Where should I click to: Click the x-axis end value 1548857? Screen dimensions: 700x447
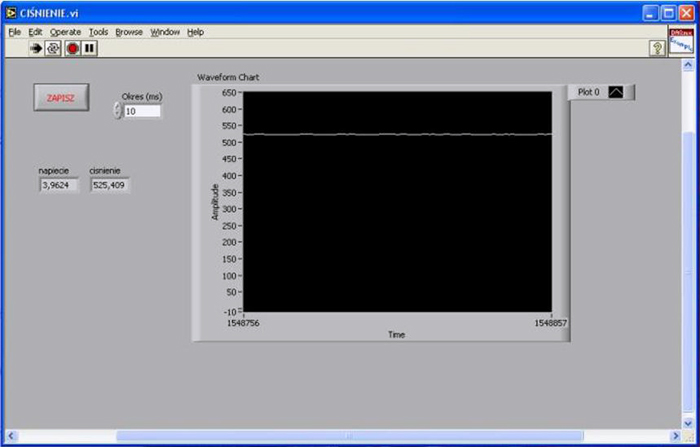pyautogui.click(x=551, y=323)
